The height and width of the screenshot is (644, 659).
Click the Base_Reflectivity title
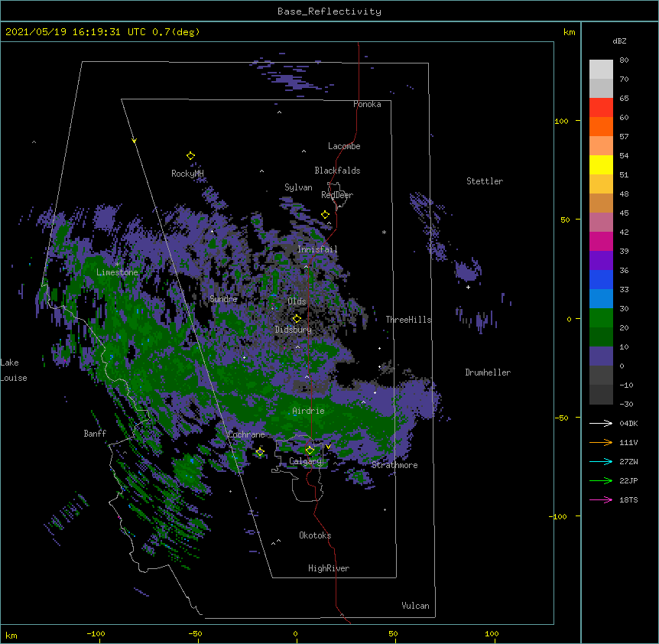click(x=329, y=11)
